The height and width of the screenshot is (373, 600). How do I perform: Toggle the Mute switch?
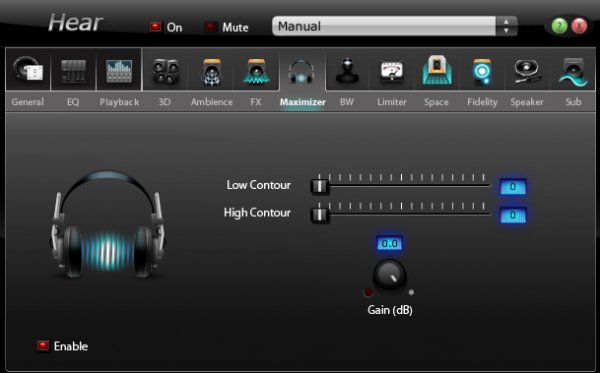[x=210, y=27]
